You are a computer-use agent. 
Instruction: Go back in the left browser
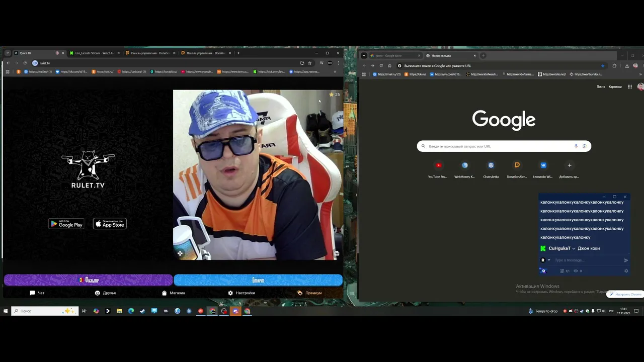8,63
